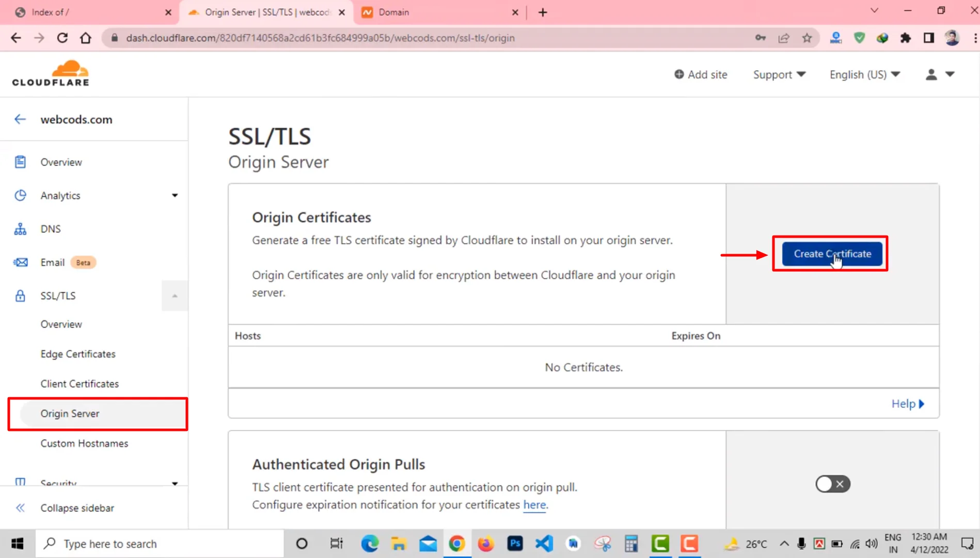Collapse the SSL/TLS sidebar section
This screenshot has height=558, width=980.
(x=175, y=296)
